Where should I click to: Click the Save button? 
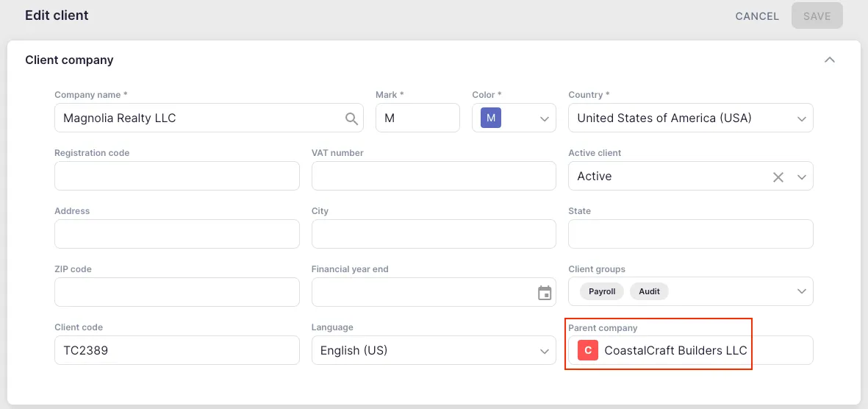coord(817,16)
